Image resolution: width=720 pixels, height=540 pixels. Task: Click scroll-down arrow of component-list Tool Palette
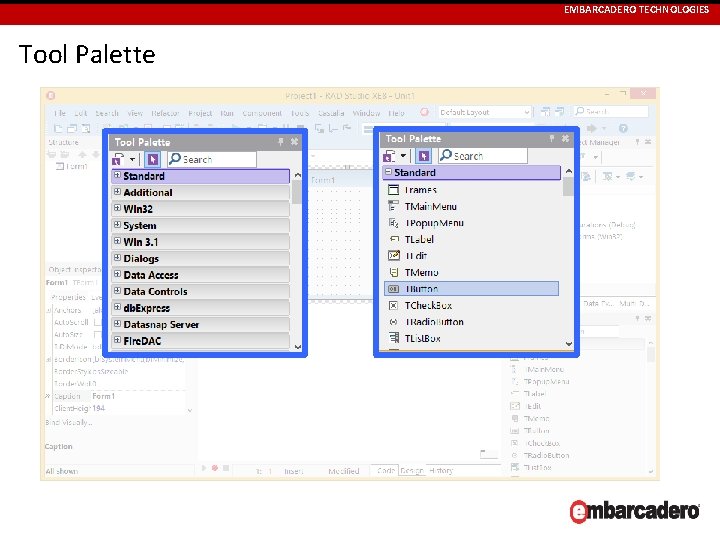pyautogui.click(x=569, y=343)
